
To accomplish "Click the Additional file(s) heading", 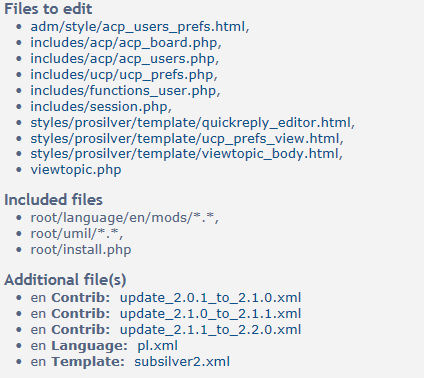I will tap(65, 280).
